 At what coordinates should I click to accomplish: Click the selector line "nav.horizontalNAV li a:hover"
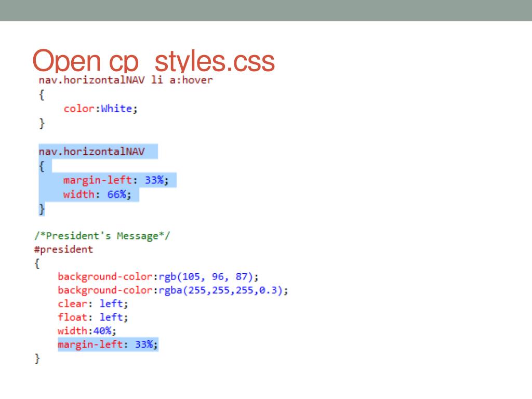(x=126, y=80)
